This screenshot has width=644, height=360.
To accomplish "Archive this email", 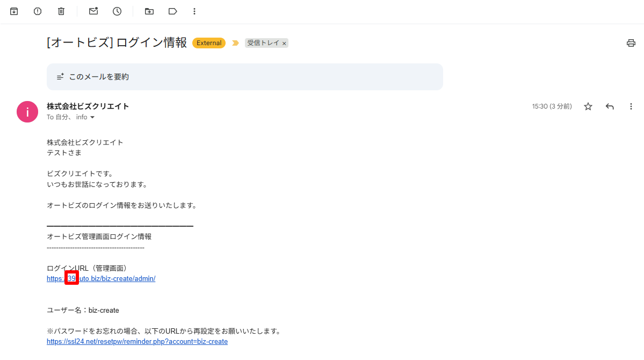I will (x=14, y=11).
